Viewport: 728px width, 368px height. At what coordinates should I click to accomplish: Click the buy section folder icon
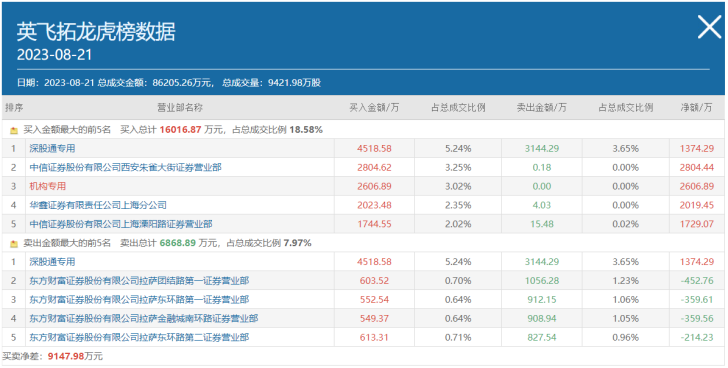click(14, 130)
